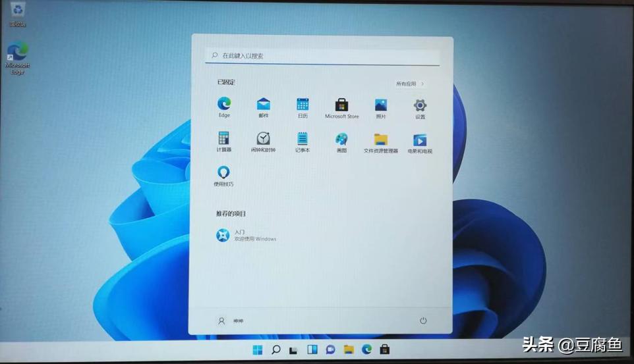Open Alarms & Clock (闹钟和时钟)
Screen dimensions: 634x364
(263, 142)
